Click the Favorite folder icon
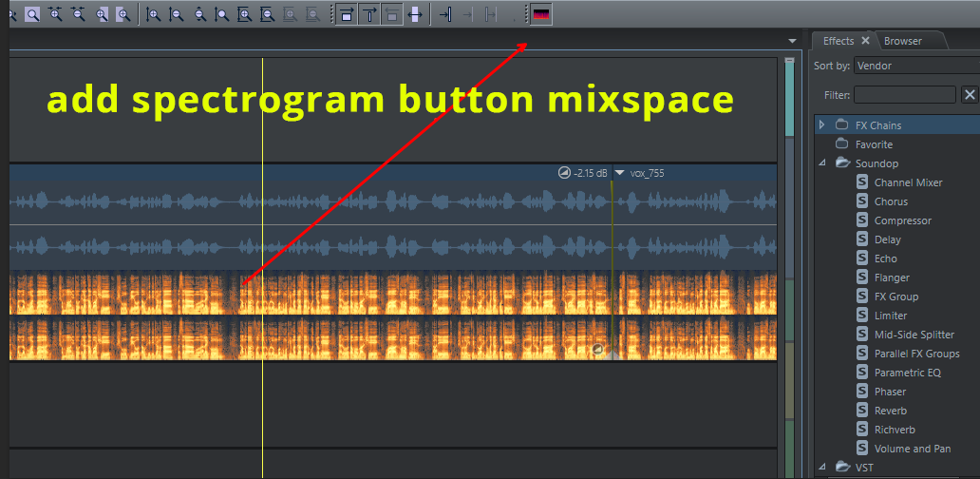 [841, 144]
